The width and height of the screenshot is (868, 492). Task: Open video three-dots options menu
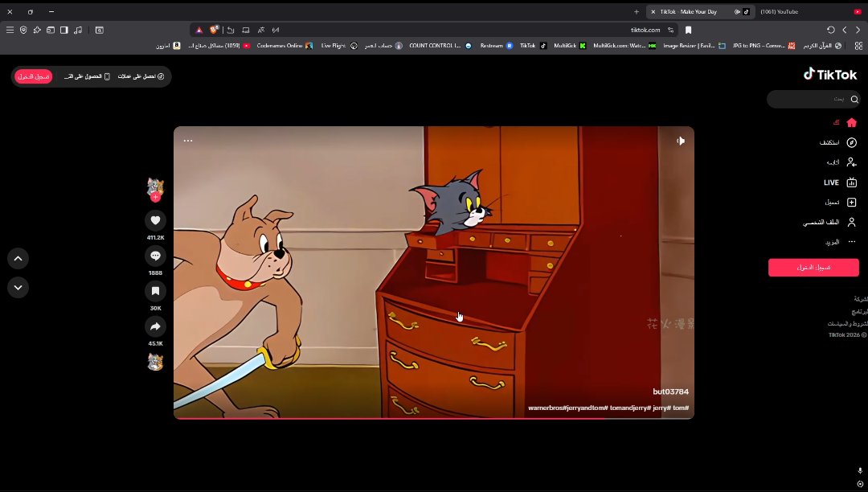188,141
